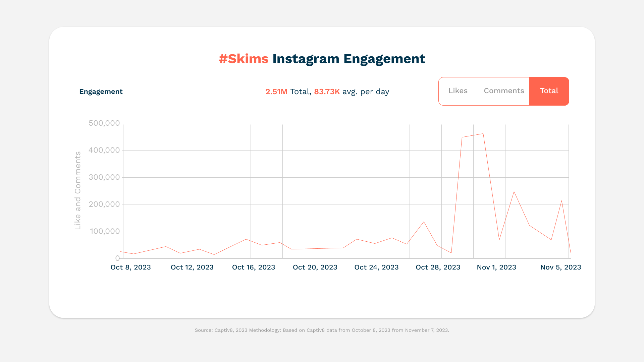
Task: Click the #Skims hashtag in the title
Action: (243, 59)
